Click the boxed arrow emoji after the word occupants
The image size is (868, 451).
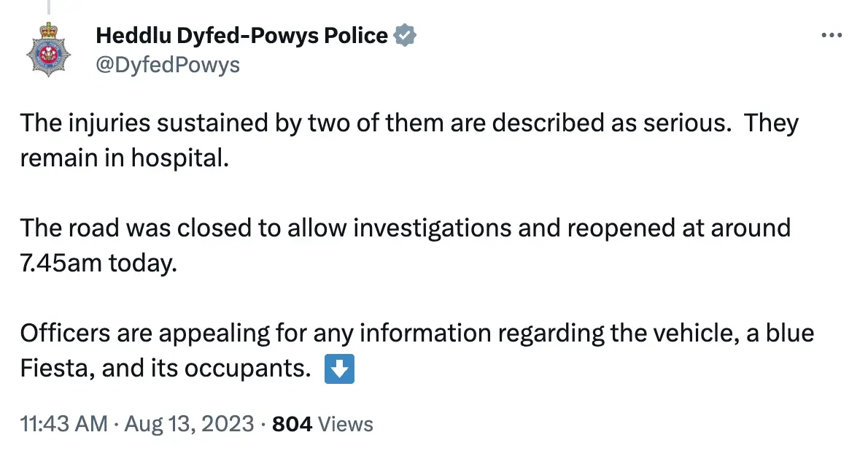coord(339,369)
